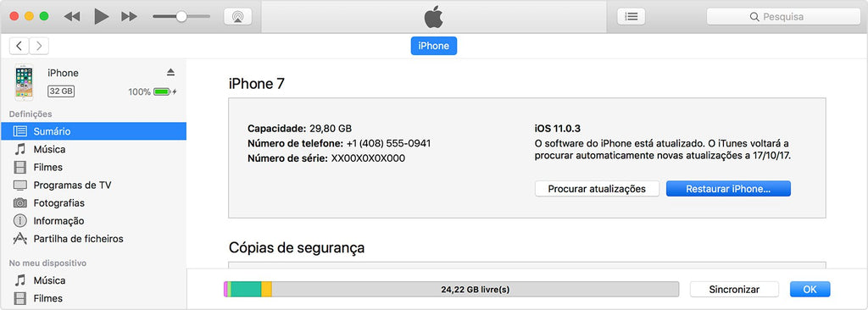Open Filmes under No meu dispositivo
868x310 pixels.
[x=93, y=298]
